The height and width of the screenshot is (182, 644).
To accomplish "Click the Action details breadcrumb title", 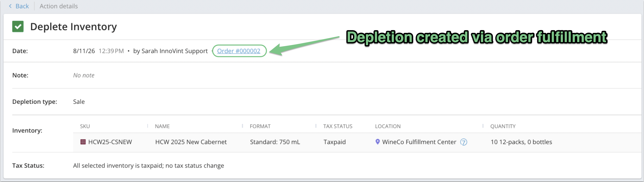I will 58,6.
